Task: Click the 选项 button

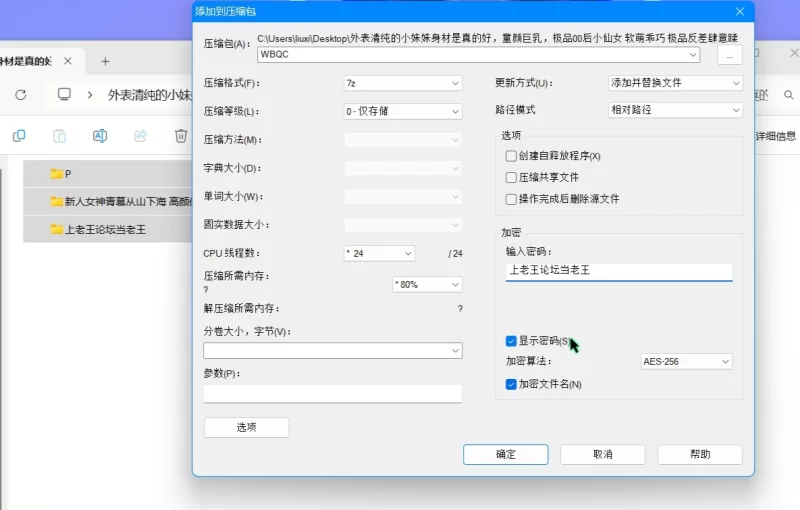Action: (246, 427)
